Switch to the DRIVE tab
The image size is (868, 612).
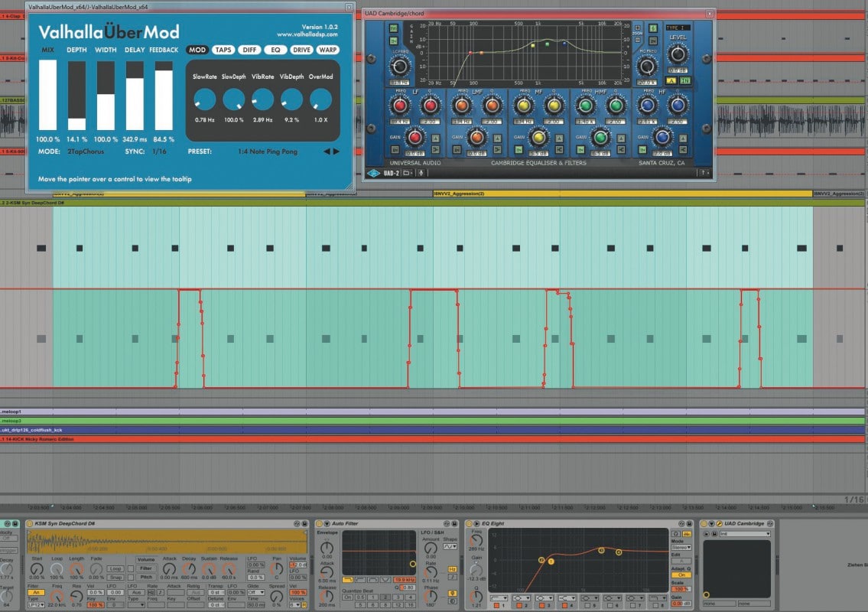301,50
